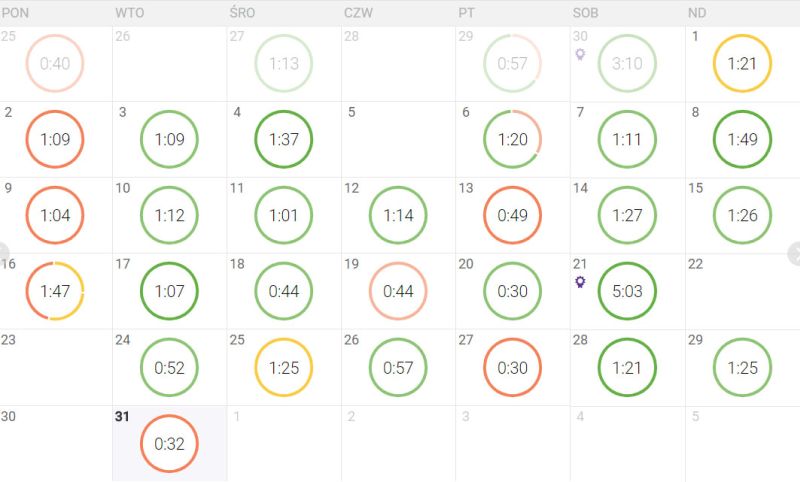This screenshot has width=800, height=482.
Task: Select the 1:37 circle on Wednesday 4
Action: [x=284, y=139]
